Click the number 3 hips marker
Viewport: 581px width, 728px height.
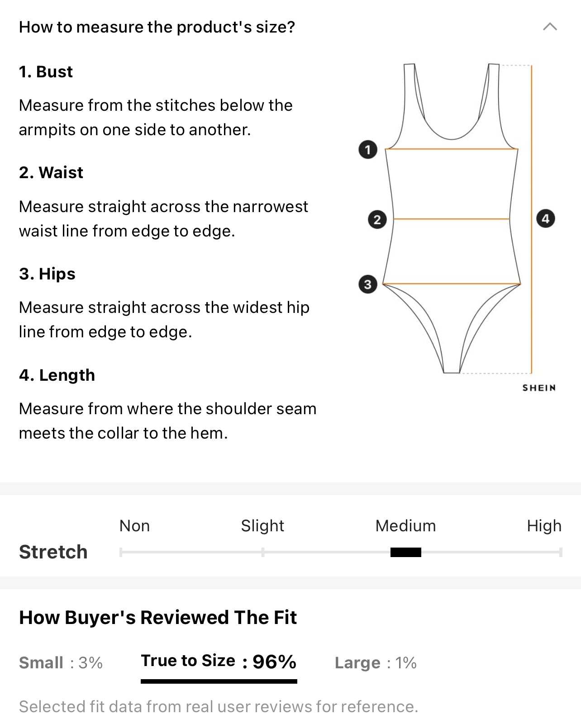tap(368, 284)
